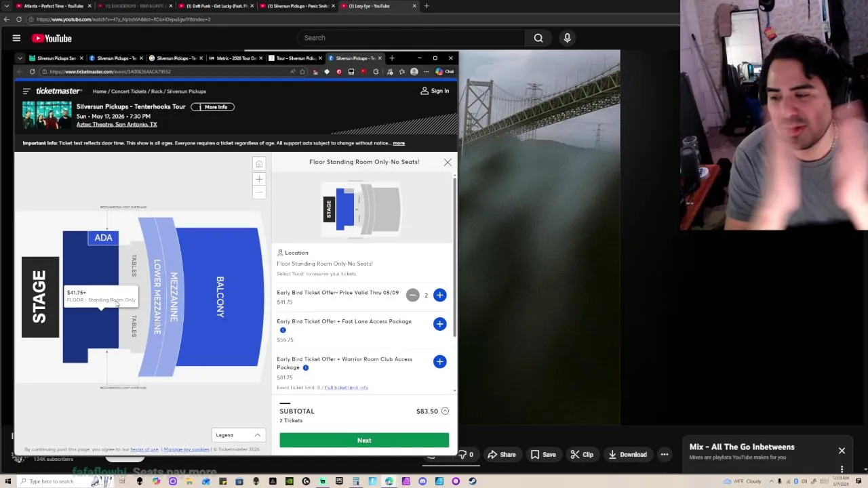Screen dimensions: 868x488
Task: Reset seat map with home icon
Action: tap(259, 164)
